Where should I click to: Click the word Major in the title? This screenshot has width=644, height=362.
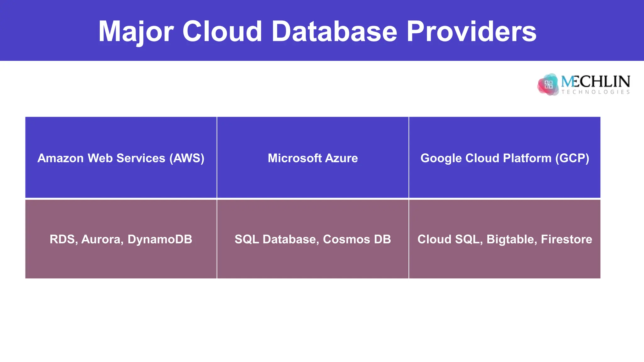[136, 33]
